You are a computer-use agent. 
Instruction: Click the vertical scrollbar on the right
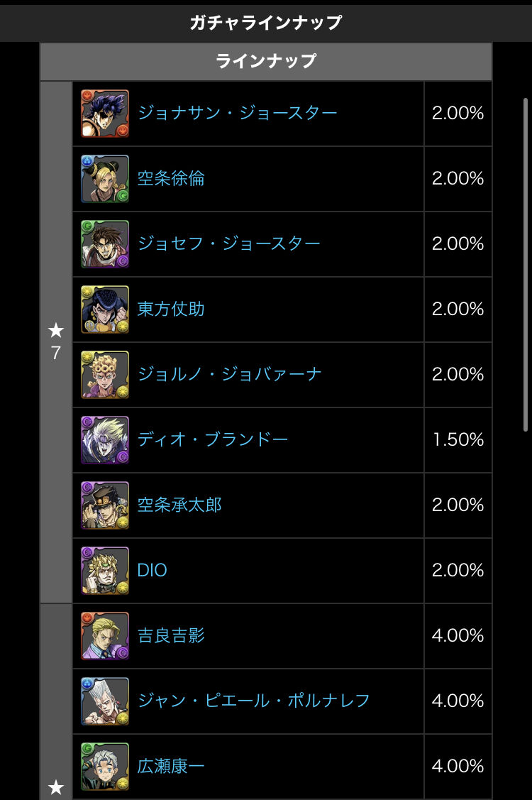click(x=526, y=264)
